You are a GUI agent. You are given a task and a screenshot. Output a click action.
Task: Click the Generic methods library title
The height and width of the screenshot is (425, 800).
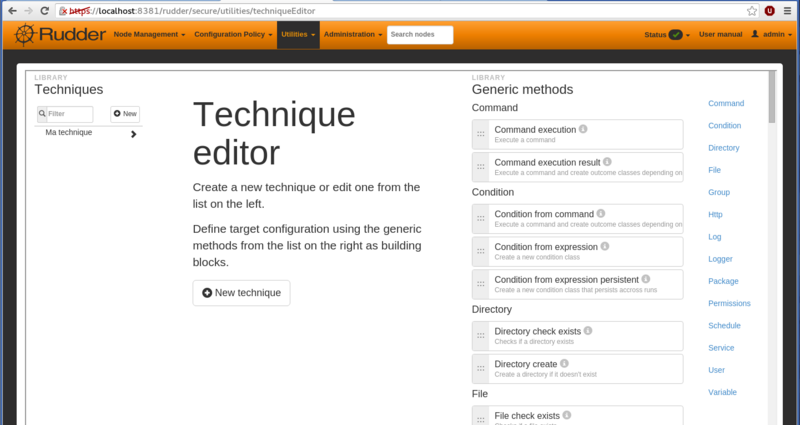522,89
